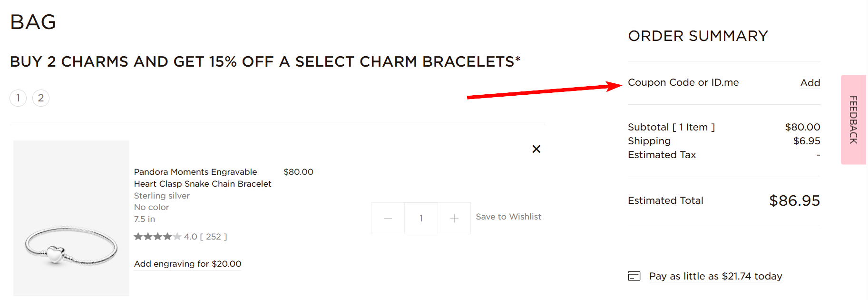Open the pink Feedback side tab

click(853, 120)
